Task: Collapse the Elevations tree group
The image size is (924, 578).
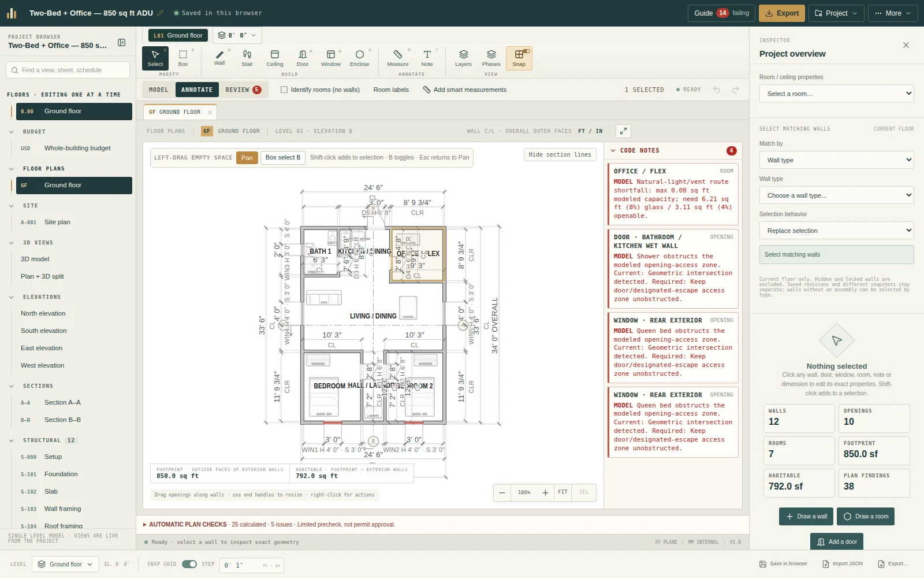Action: click(x=12, y=297)
